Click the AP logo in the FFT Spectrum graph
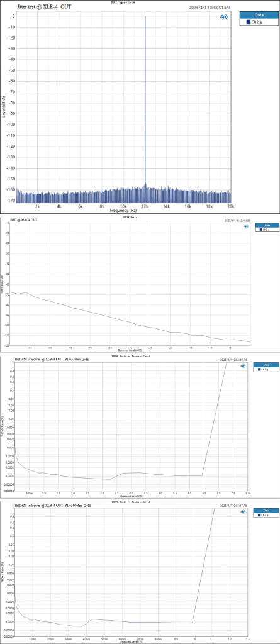The height and width of the screenshot is (644, 280). point(224,17)
